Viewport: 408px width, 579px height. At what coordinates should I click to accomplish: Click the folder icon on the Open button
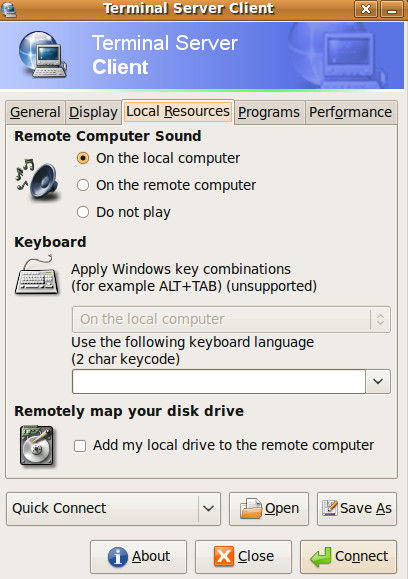251,508
